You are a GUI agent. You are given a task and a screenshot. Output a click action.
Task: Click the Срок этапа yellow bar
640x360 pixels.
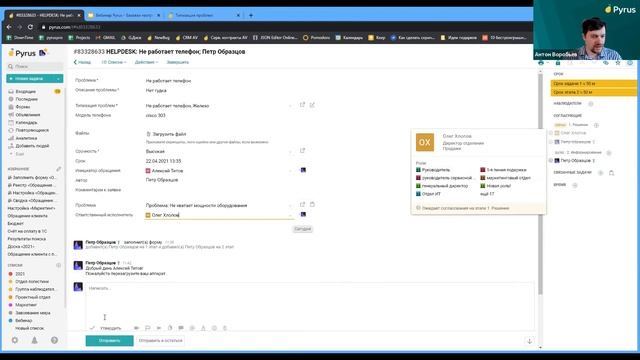(x=593, y=92)
